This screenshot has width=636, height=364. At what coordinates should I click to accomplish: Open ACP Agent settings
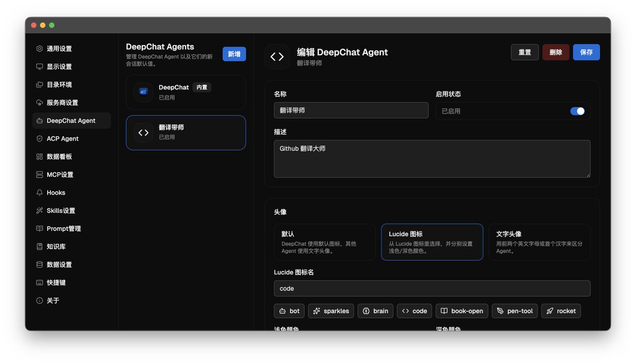(x=72, y=139)
